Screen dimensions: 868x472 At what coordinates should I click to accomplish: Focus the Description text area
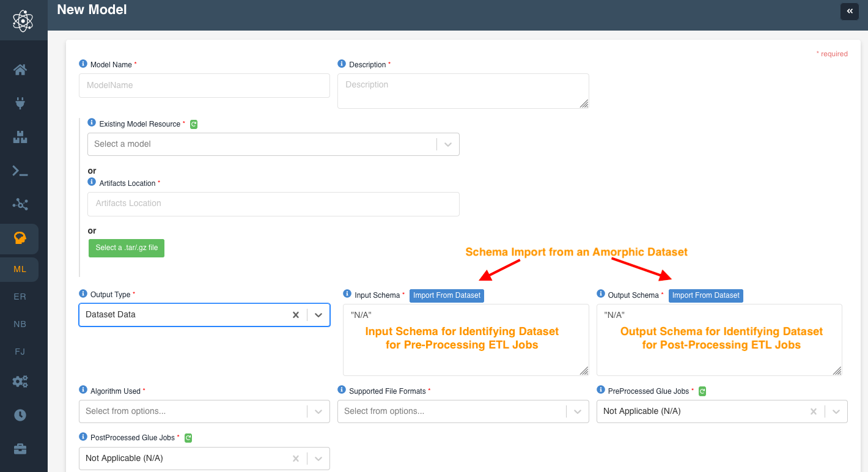click(463, 91)
